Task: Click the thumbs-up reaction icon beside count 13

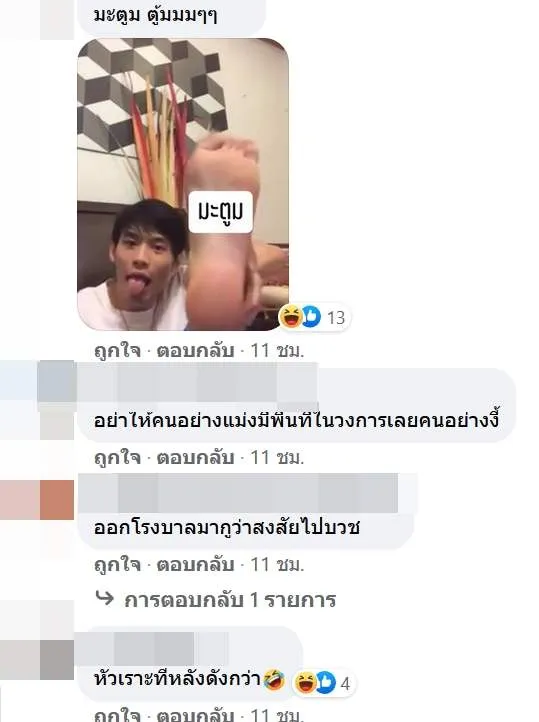Action: point(311,316)
